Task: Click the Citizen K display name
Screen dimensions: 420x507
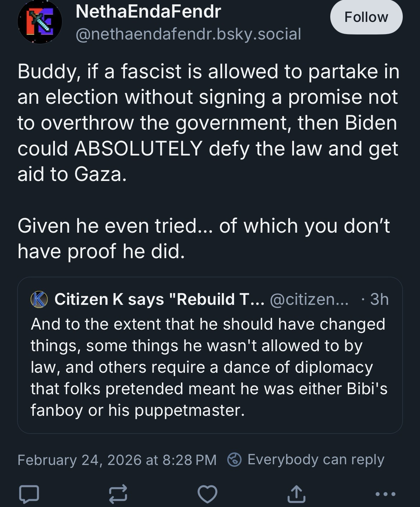Action: click(x=159, y=299)
